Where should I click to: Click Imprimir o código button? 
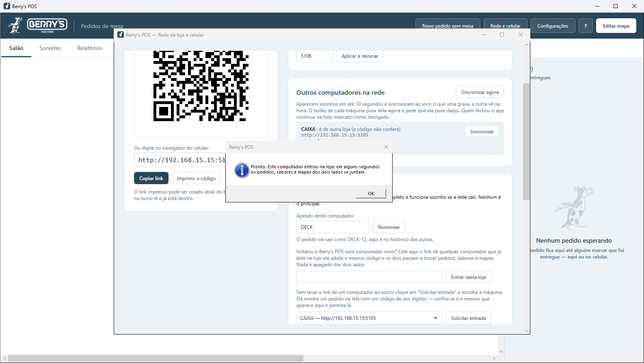click(196, 178)
